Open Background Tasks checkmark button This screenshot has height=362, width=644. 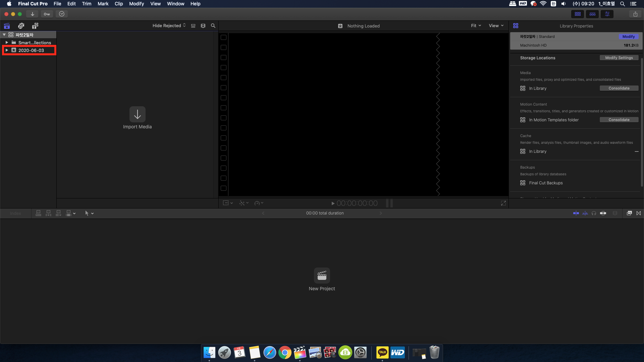click(x=62, y=14)
